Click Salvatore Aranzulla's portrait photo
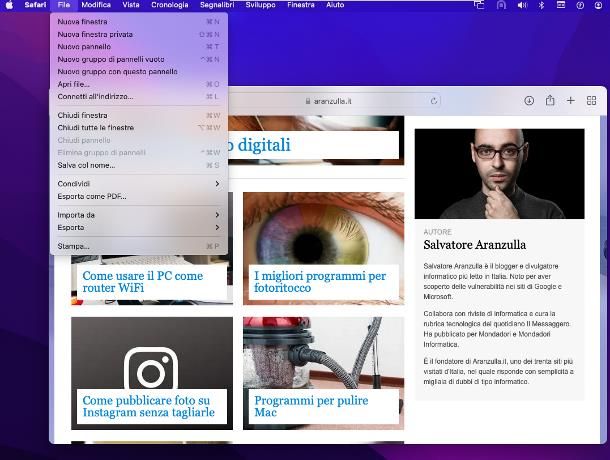The width and height of the screenshot is (610, 460). tap(500, 174)
